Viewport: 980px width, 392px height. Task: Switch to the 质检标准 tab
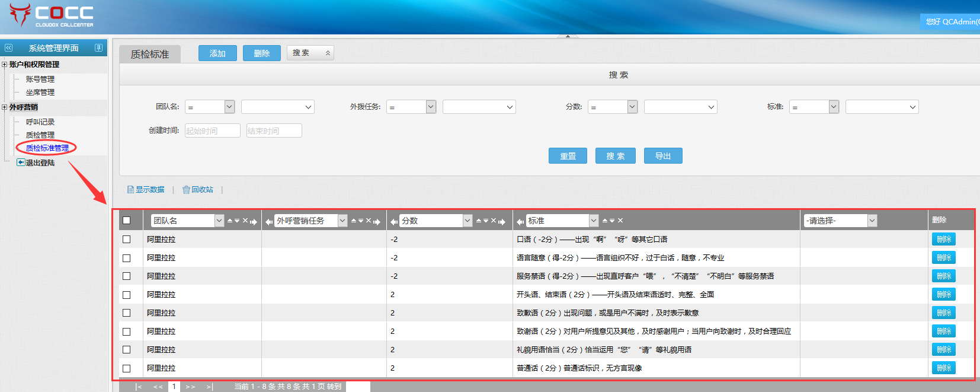click(x=150, y=54)
